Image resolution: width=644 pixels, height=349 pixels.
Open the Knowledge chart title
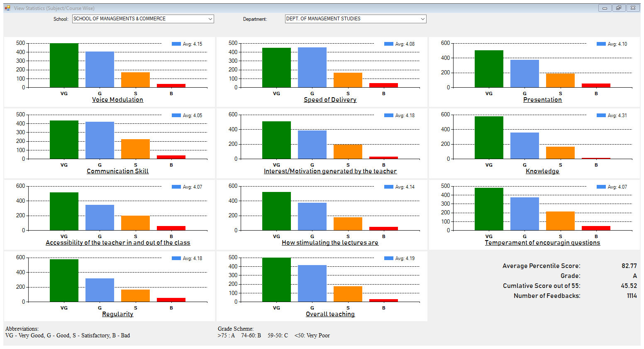pos(542,171)
